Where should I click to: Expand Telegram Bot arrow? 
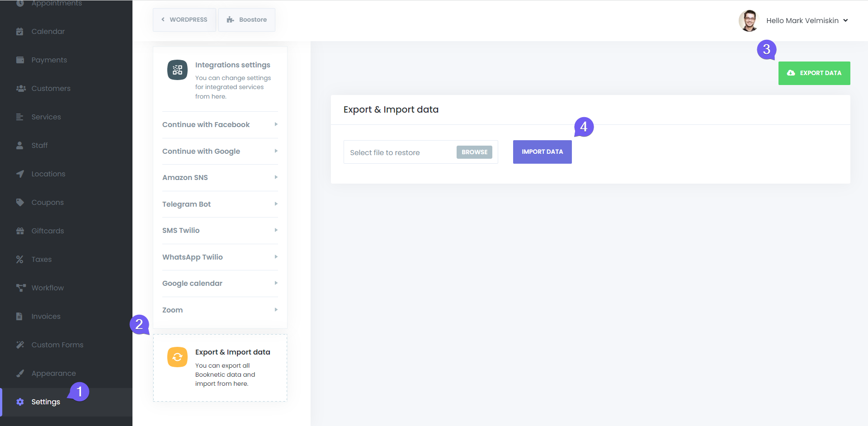[276, 204]
